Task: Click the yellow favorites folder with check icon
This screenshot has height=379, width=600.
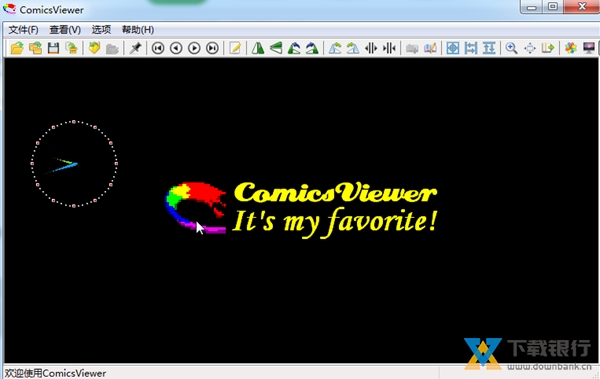Action: (94, 48)
